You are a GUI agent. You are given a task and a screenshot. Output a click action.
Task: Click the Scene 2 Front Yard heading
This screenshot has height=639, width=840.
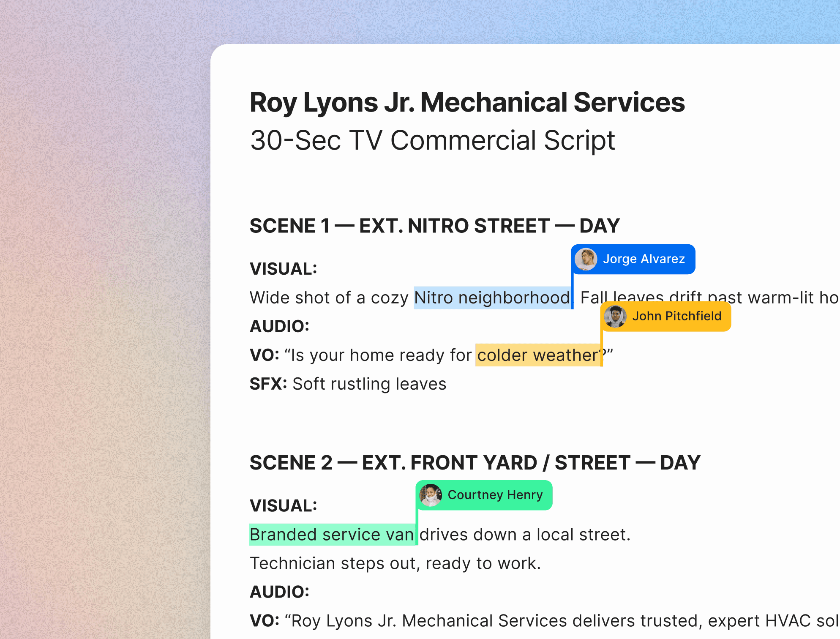click(475, 463)
